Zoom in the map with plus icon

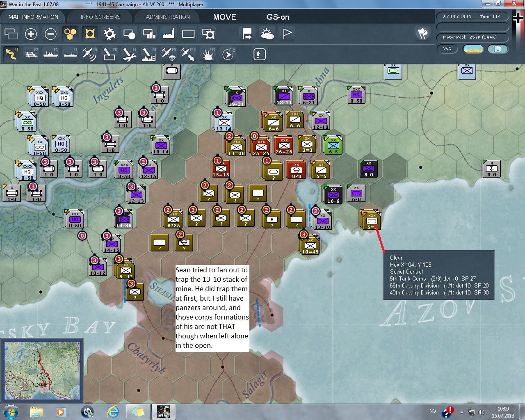pyautogui.click(x=31, y=34)
